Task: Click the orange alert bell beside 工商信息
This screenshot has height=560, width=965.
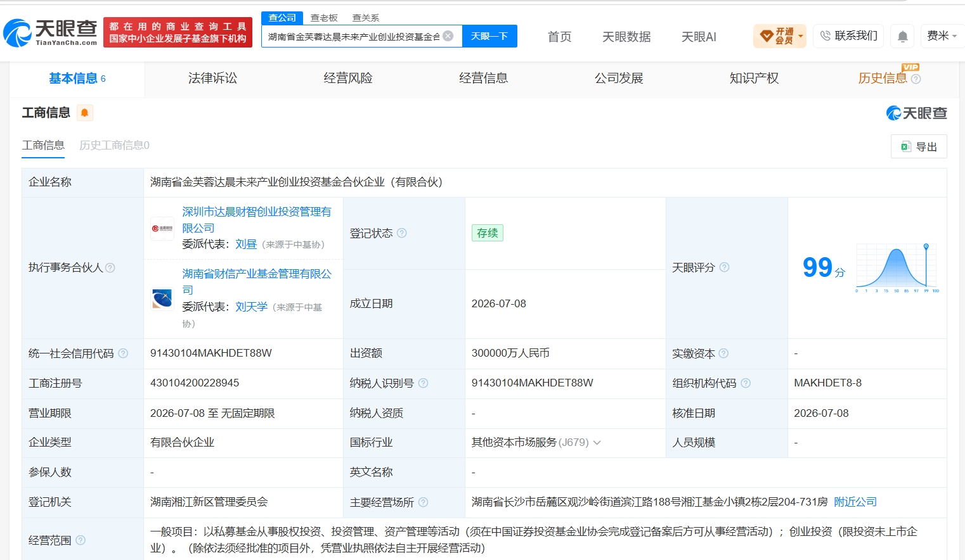Action: [84, 113]
